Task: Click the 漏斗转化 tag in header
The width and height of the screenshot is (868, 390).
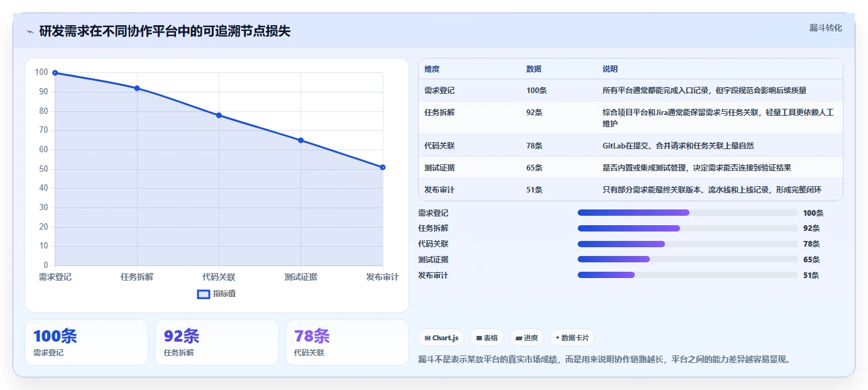Action: click(x=826, y=28)
